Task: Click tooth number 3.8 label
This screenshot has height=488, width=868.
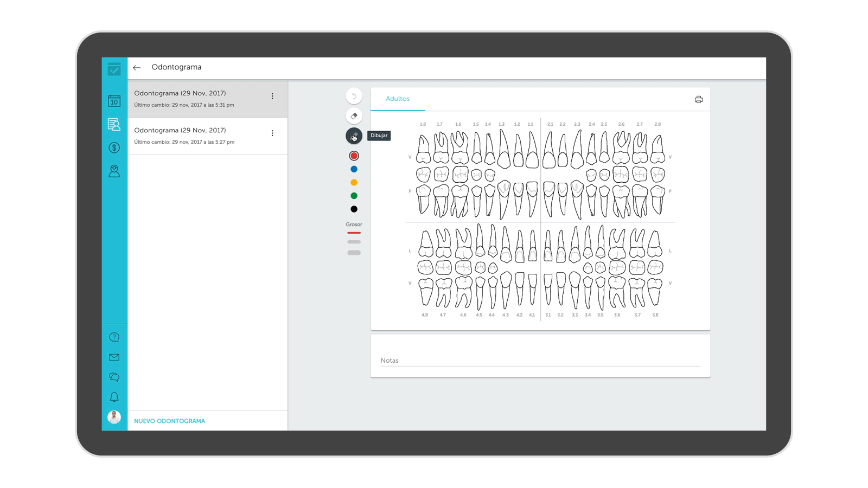Action: click(655, 315)
